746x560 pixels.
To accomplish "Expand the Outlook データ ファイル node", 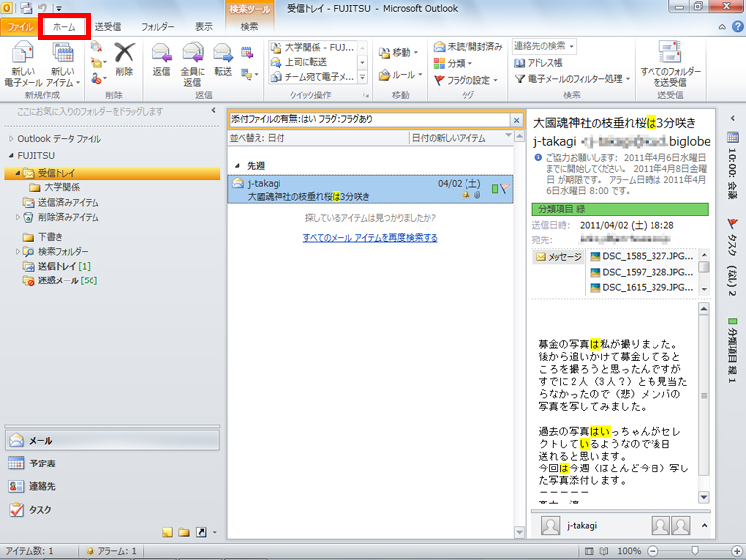I will (11, 139).
